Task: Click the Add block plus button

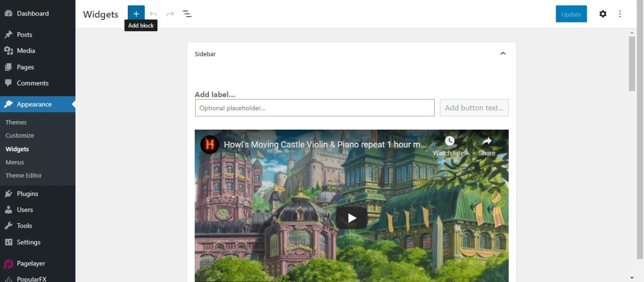Action: coord(136,14)
